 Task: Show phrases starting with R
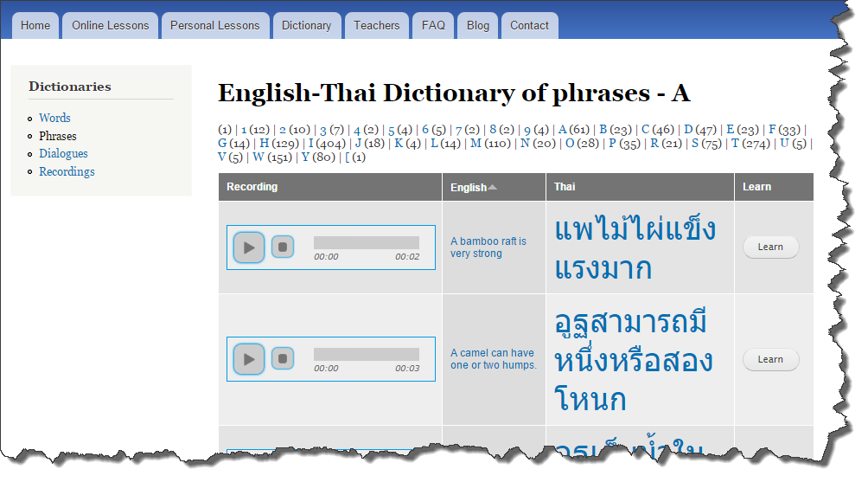[654, 144]
